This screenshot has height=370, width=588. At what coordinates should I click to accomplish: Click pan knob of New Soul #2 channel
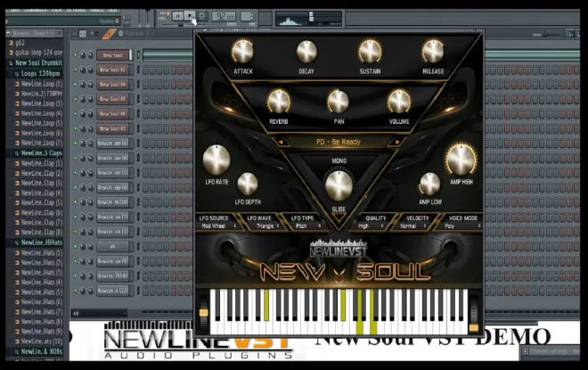click(x=83, y=70)
